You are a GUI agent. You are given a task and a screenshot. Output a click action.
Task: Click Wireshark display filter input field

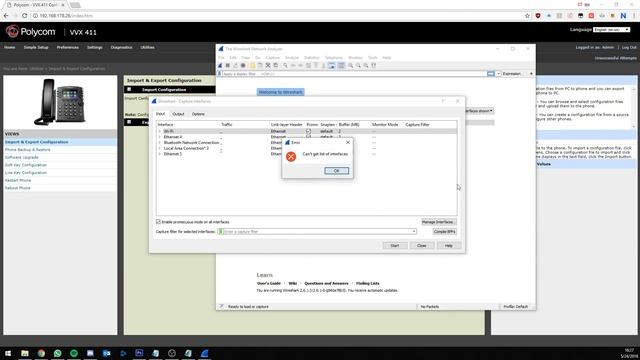coord(353,74)
